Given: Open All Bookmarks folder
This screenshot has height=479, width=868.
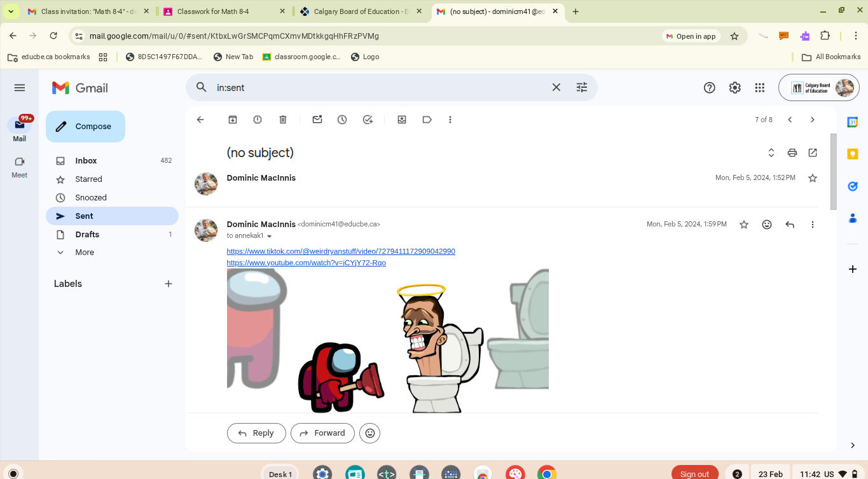Looking at the screenshot, I should (x=831, y=57).
